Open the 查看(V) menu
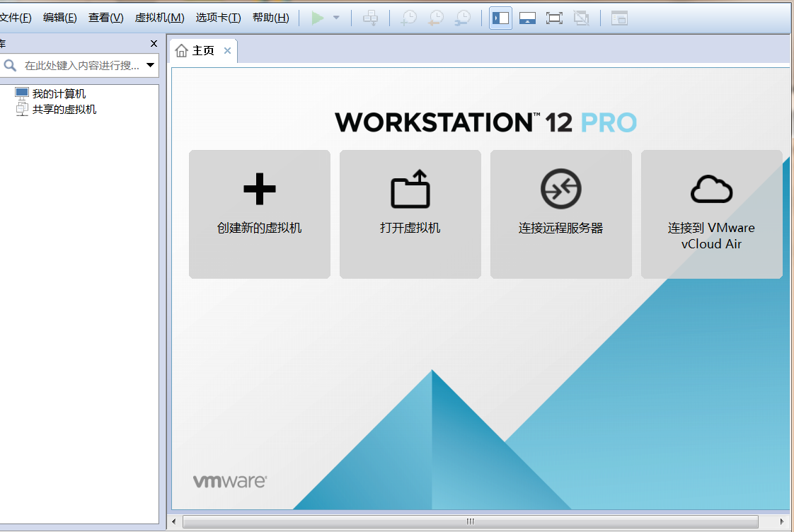The width and height of the screenshot is (794, 532). (x=106, y=18)
